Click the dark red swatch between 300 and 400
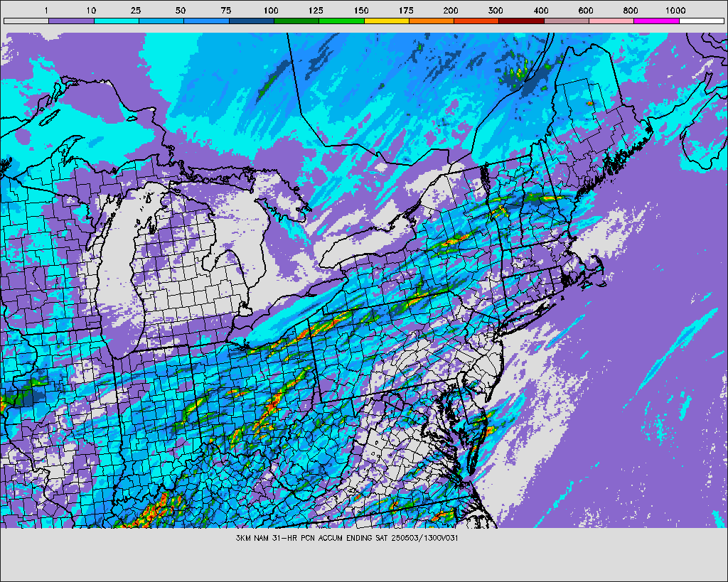The height and width of the screenshot is (582, 728). (x=522, y=21)
